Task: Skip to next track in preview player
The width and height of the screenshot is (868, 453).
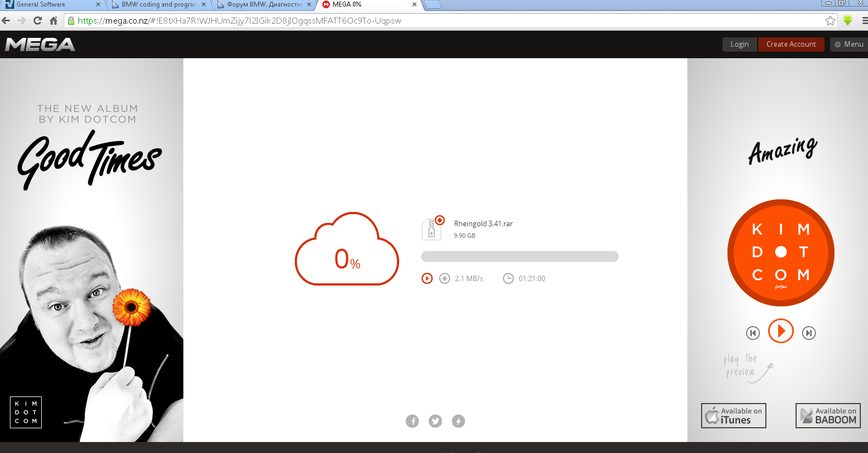Action: tap(809, 333)
